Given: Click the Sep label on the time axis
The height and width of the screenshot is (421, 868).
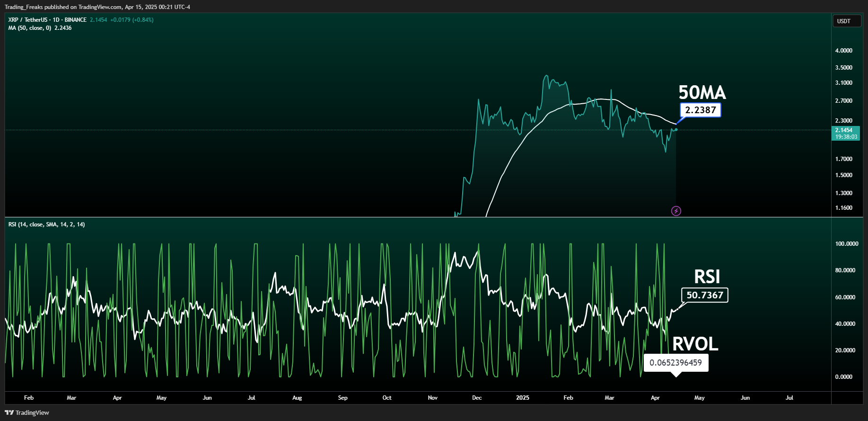Looking at the screenshot, I should 343,398.
